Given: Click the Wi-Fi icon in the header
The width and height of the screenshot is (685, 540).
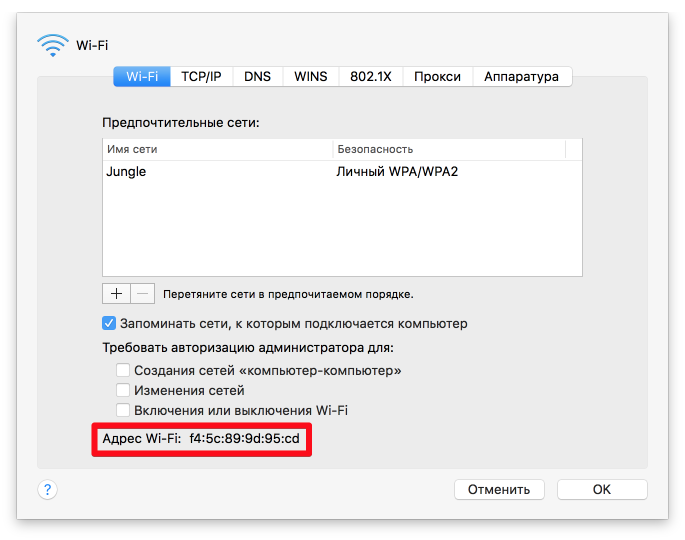Looking at the screenshot, I should (52, 44).
